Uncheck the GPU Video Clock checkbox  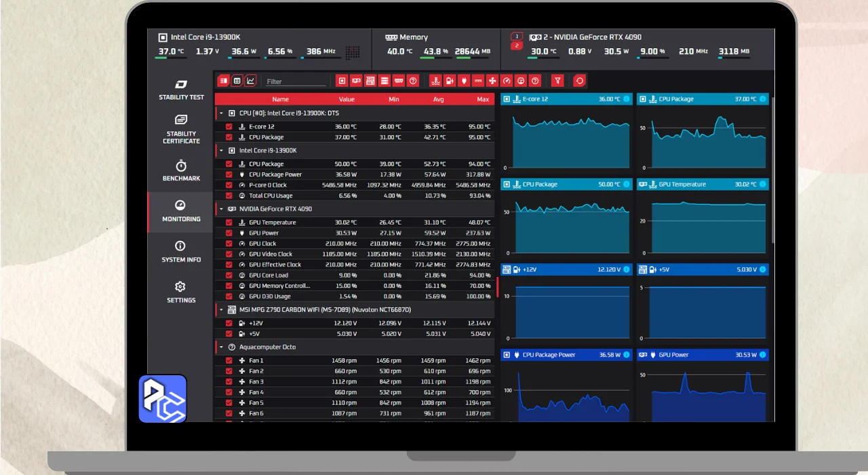(229, 254)
